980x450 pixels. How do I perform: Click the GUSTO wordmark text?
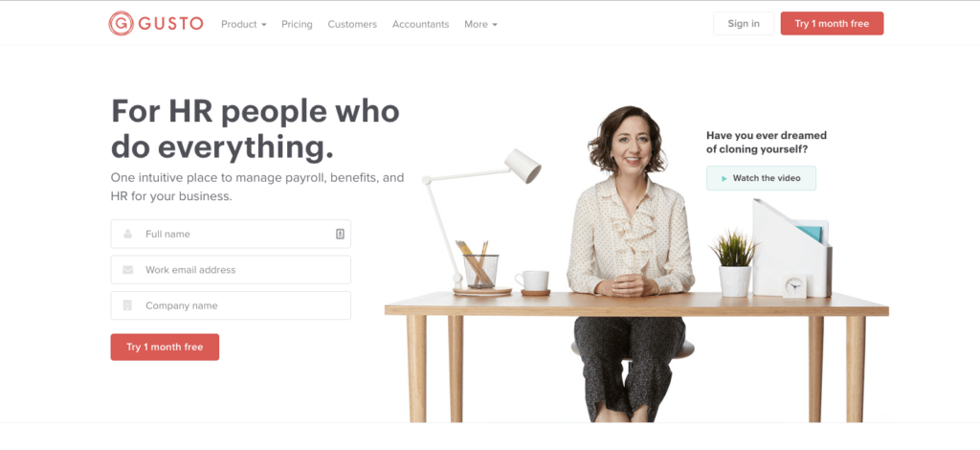coord(170,24)
